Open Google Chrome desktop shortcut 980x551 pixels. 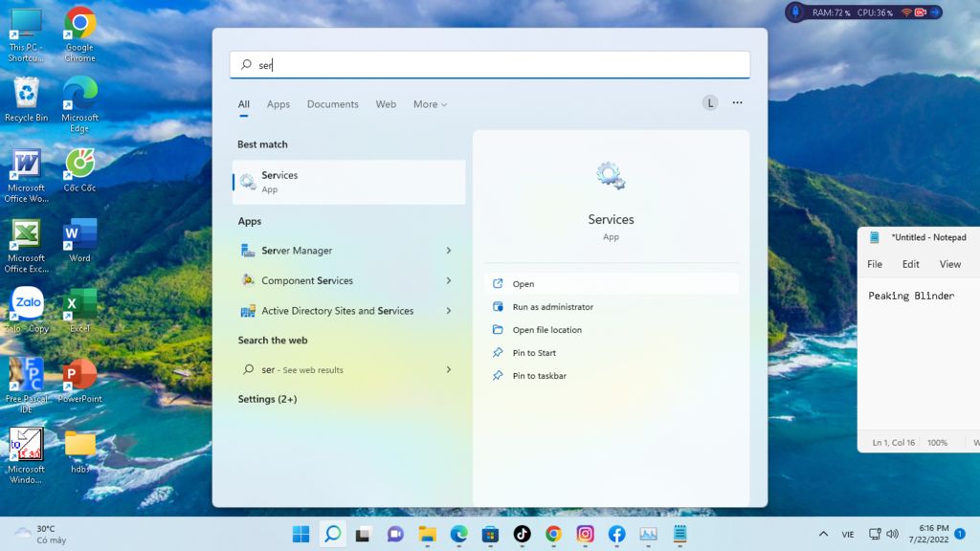coord(80,35)
